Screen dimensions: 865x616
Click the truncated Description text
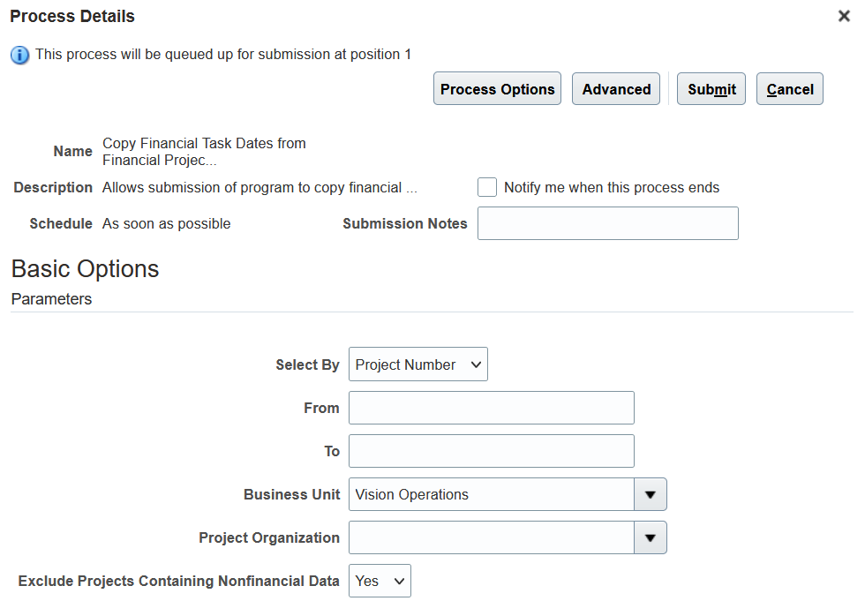click(259, 187)
